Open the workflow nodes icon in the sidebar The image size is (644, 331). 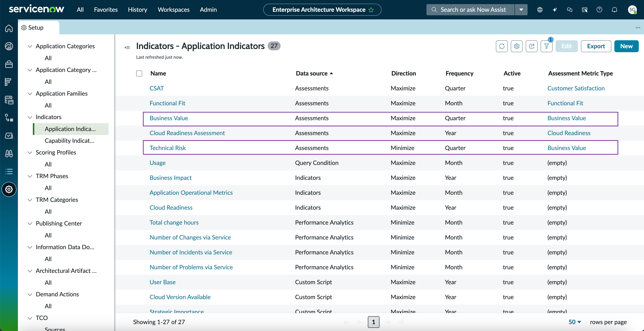coord(9,118)
